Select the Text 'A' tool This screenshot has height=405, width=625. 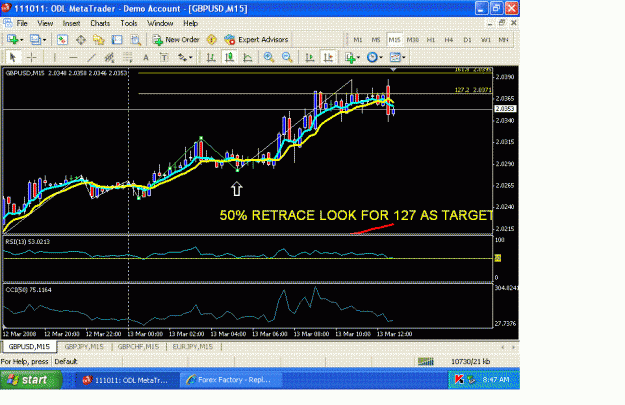click(x=146, y=57)
